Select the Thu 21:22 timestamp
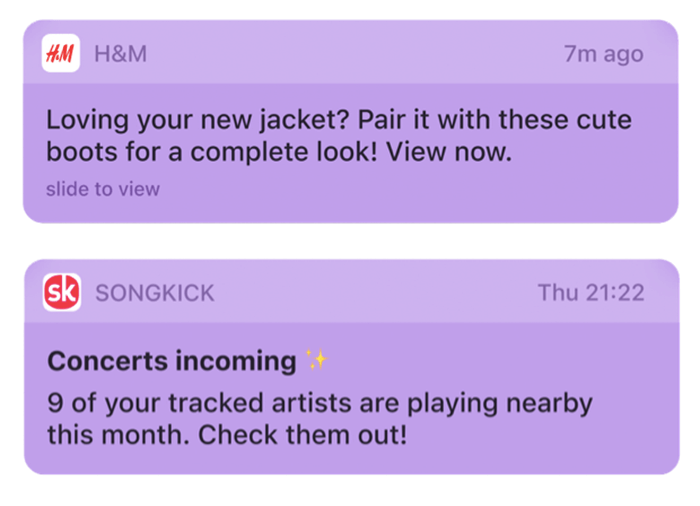Viewport: 700px width, 506px height. [591, 293]
